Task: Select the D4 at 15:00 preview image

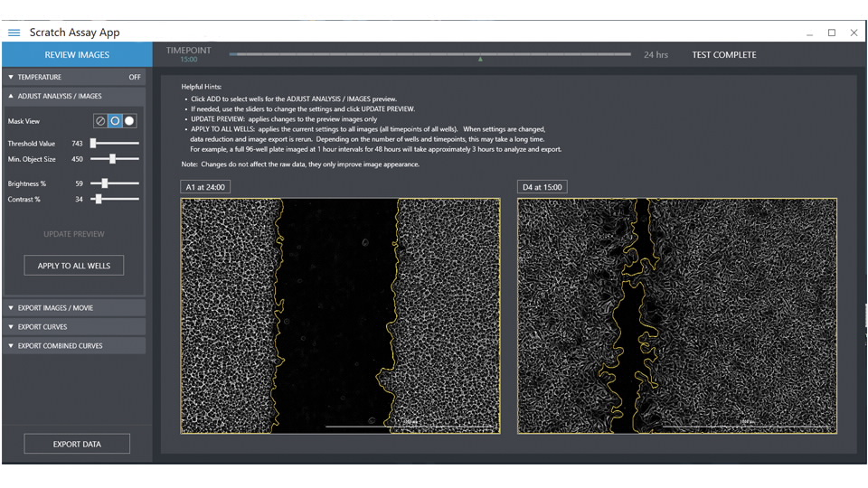Action: [x=677, y=316]
